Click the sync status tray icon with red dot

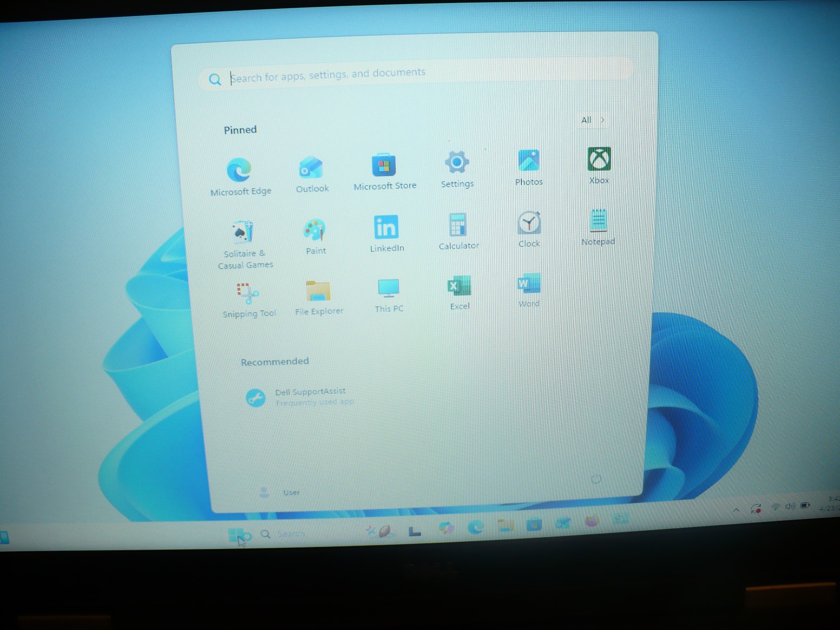pyautogui.click(x=756, y=508)
